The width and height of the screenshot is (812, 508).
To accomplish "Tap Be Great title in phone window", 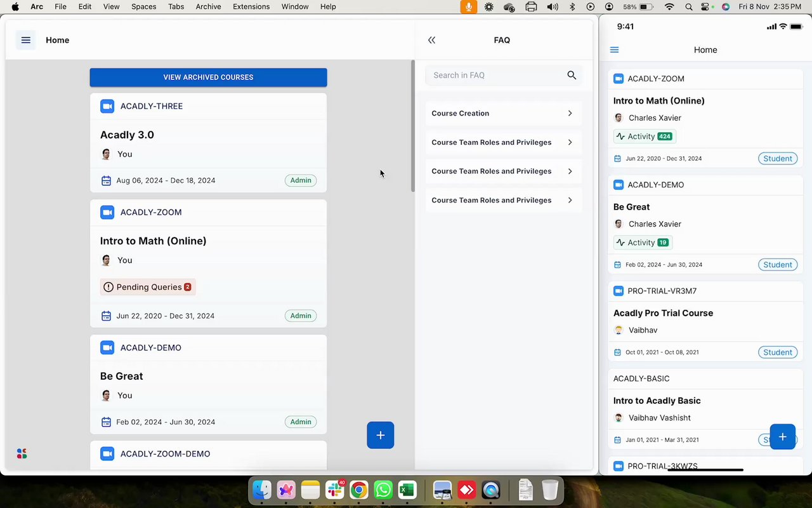I will tap(632, 206).
